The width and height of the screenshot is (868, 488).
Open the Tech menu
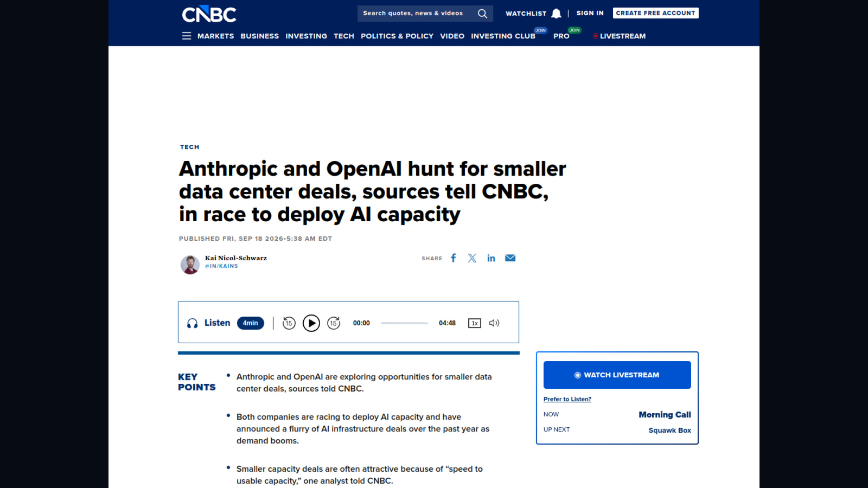344,36
